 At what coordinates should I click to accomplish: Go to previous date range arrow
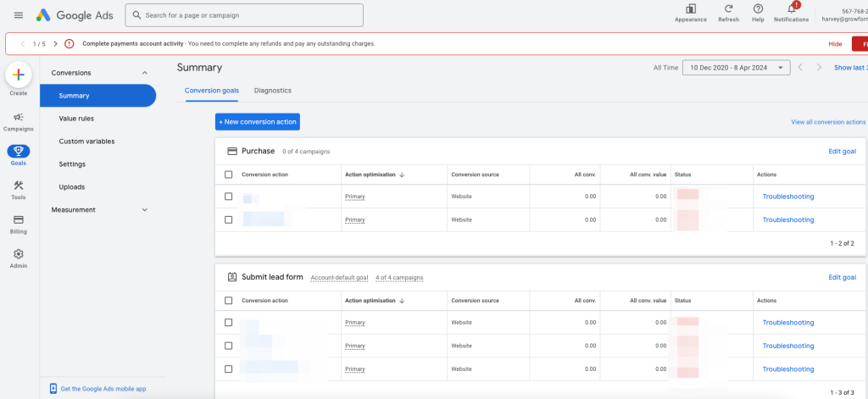click(800, 68)
